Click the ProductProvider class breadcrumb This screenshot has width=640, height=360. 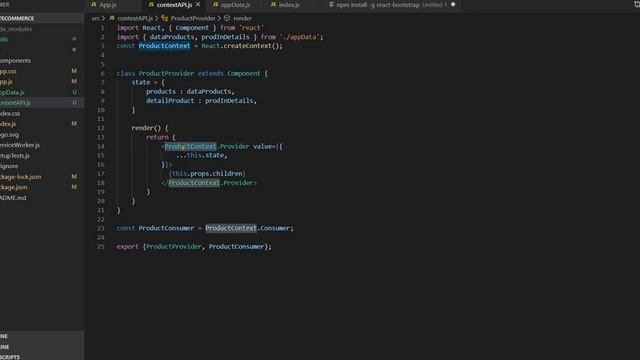click(x=193, y=18)
